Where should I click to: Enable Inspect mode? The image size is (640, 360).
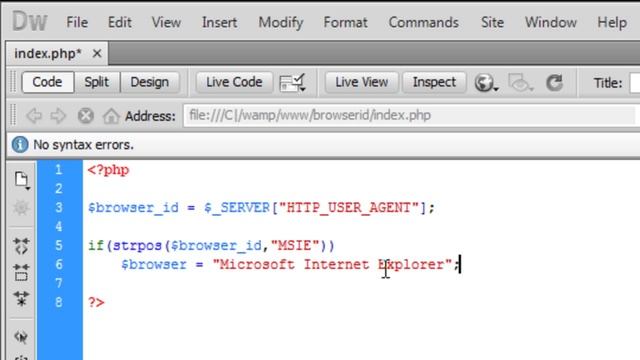(x=434, y=82)
